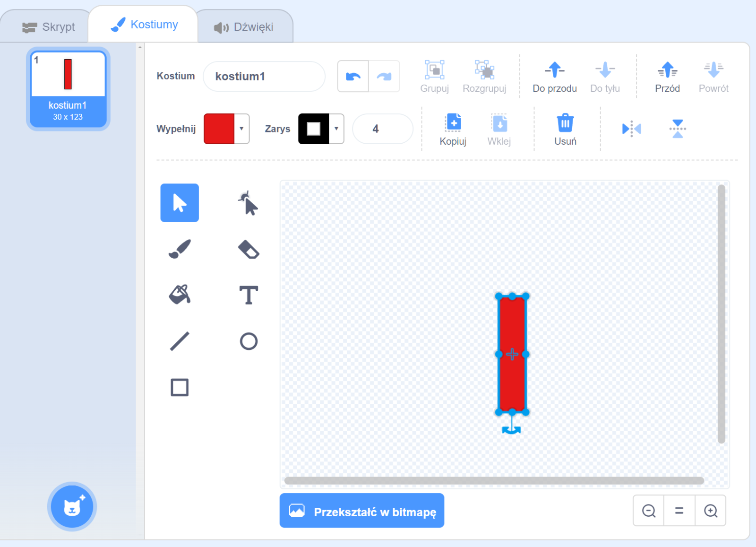Viewport: 756px width, 547px height.
Task: Choose the Circle tool
Action: 249,341
